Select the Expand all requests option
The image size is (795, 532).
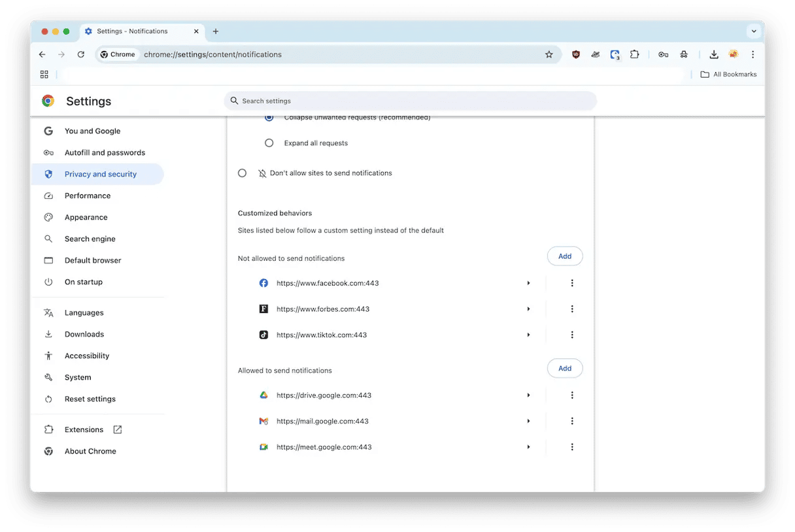269,143
